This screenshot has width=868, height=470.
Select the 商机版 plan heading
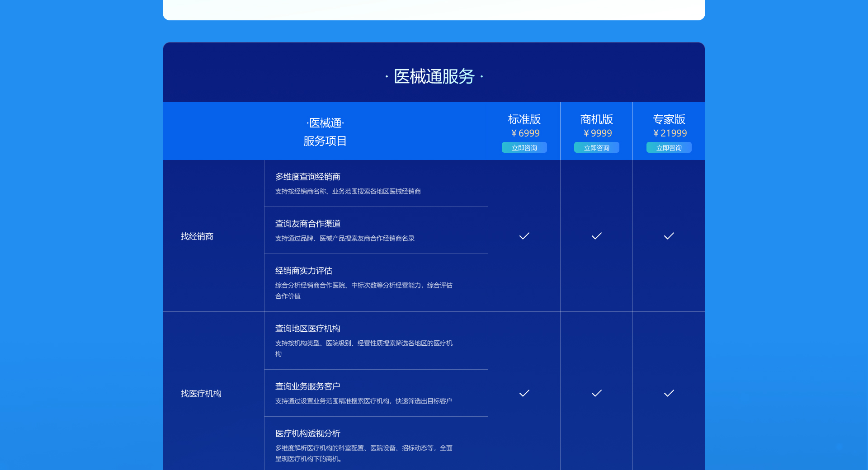596,119
